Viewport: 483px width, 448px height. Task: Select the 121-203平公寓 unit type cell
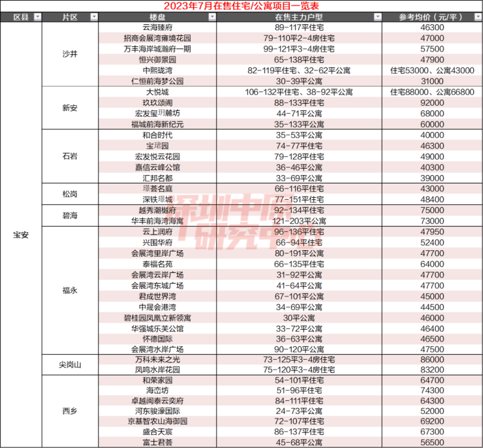pos(299,221)
